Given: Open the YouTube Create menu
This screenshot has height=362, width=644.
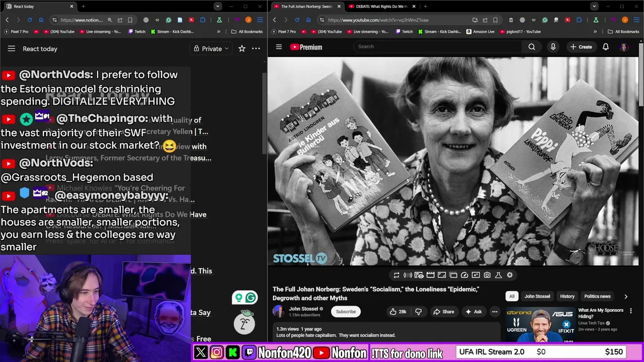Looking at the screenshot, I should click(581, 47).
